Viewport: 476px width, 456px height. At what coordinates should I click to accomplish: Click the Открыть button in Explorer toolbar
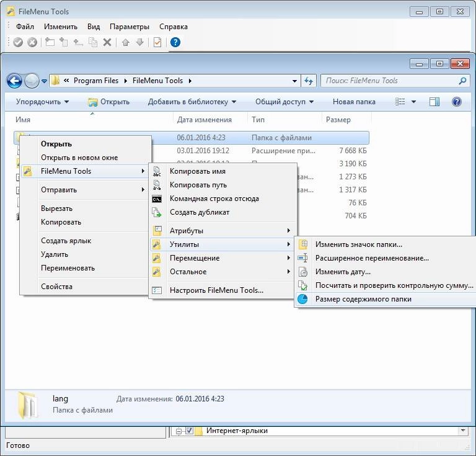108,102
